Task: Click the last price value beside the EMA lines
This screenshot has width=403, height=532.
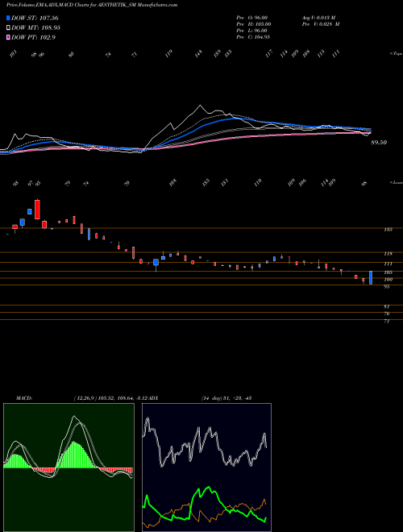Action: pyautogui.click(x=379, y=143)
